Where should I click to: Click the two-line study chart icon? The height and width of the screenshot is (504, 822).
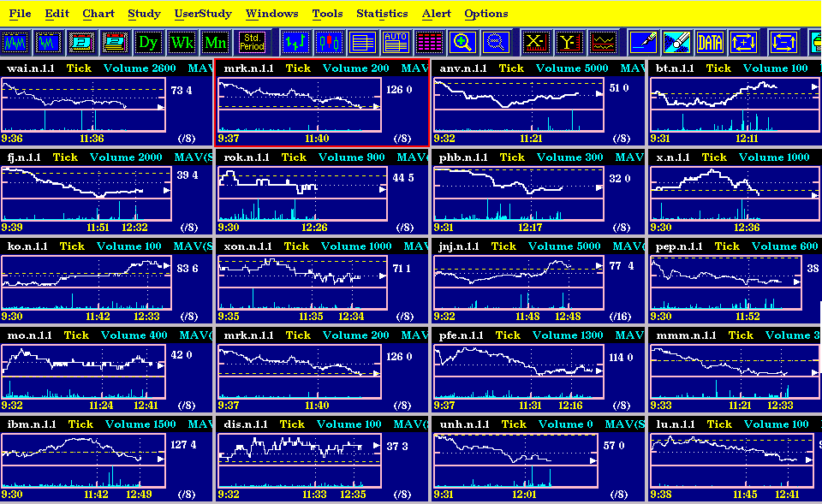click(x=602, y=43)
